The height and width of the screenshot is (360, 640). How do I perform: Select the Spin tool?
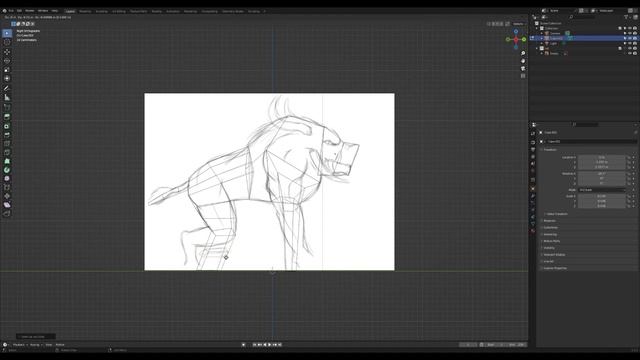7,170
